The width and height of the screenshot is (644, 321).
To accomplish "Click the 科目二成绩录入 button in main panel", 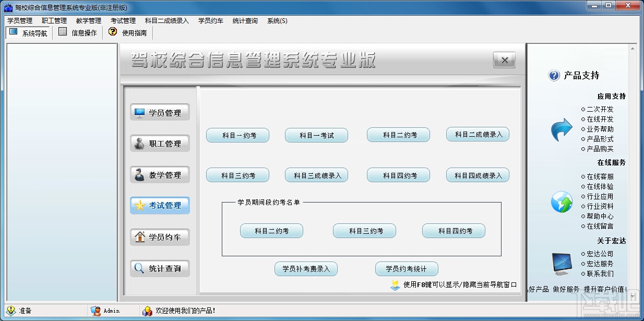I will pyautogui.click(x=478, y=134).
